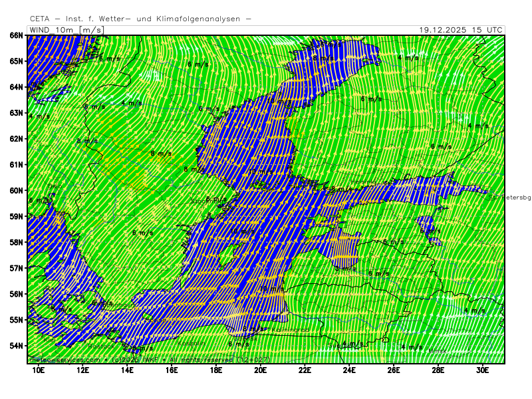Image resolution: width=532 pixels, height=399 pixels.
Task: Click the 60N latitude axis label
Action: coord(16,190)
